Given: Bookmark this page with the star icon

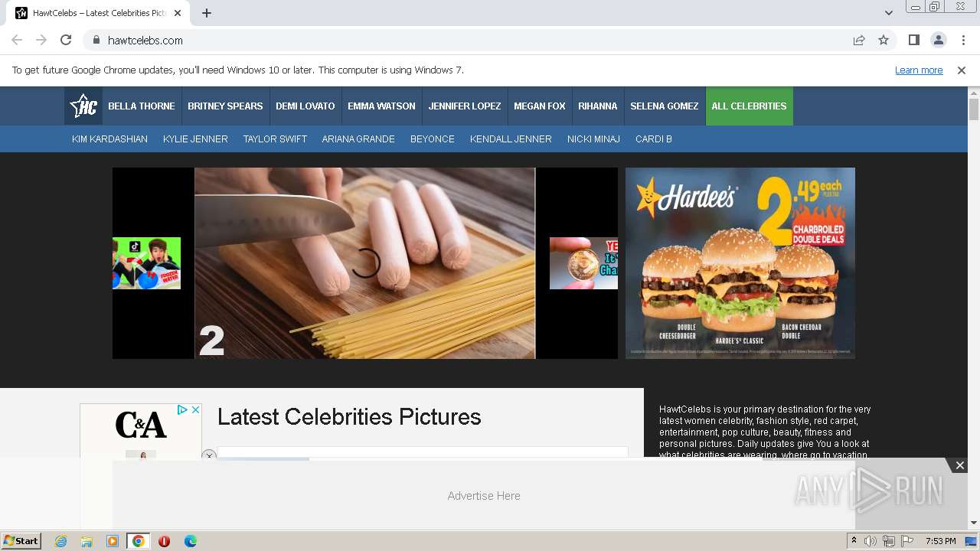Looking at the screenshot, I should click(x=884, y=41).
